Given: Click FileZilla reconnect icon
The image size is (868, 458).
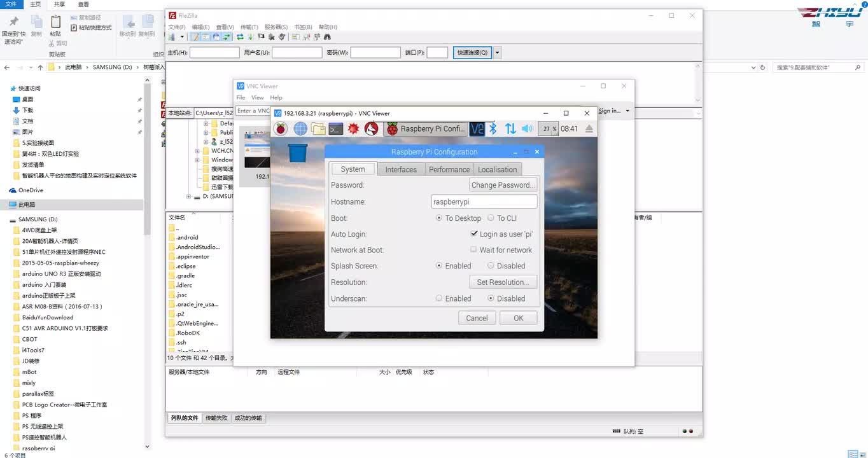Looking at the screenshot, I should tap(282, 37).
